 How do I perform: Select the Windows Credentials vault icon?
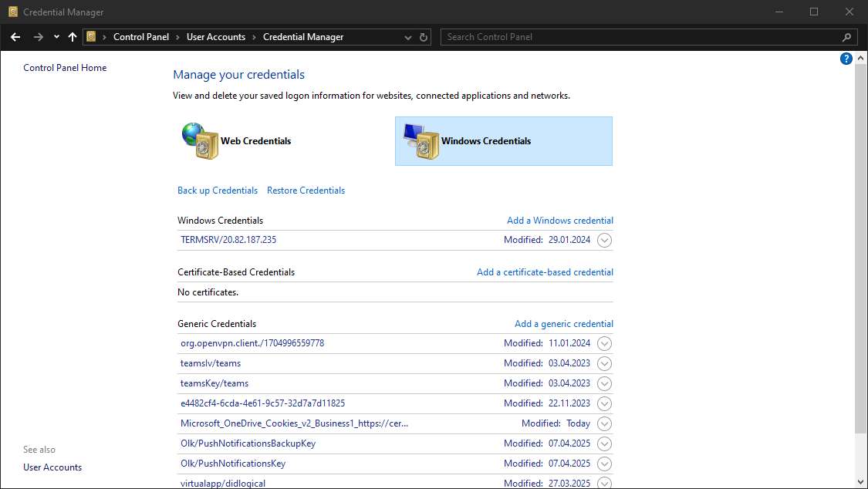point(421,141)
